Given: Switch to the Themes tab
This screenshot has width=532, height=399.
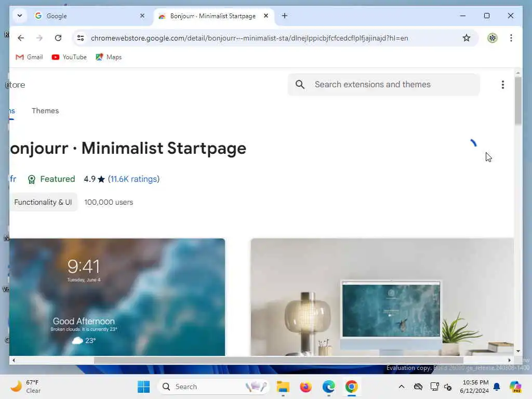Looking at the screenshot, I should [45, 111].
